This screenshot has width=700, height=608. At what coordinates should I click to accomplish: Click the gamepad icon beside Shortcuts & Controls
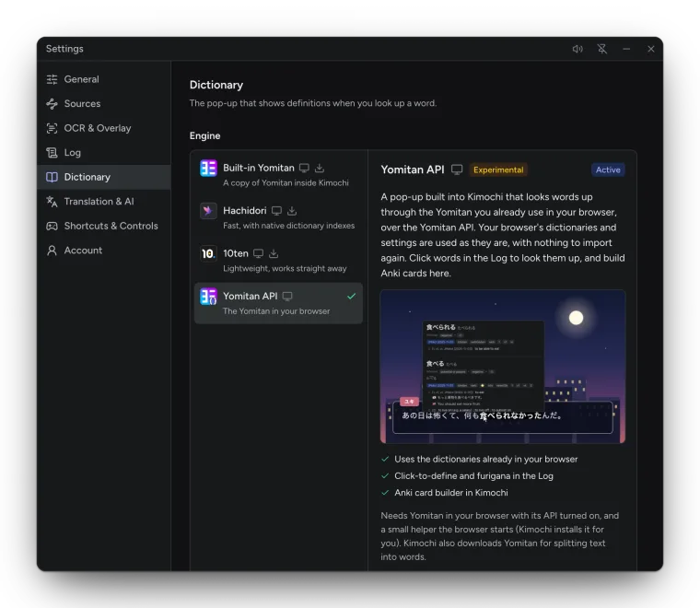point(52,226)
